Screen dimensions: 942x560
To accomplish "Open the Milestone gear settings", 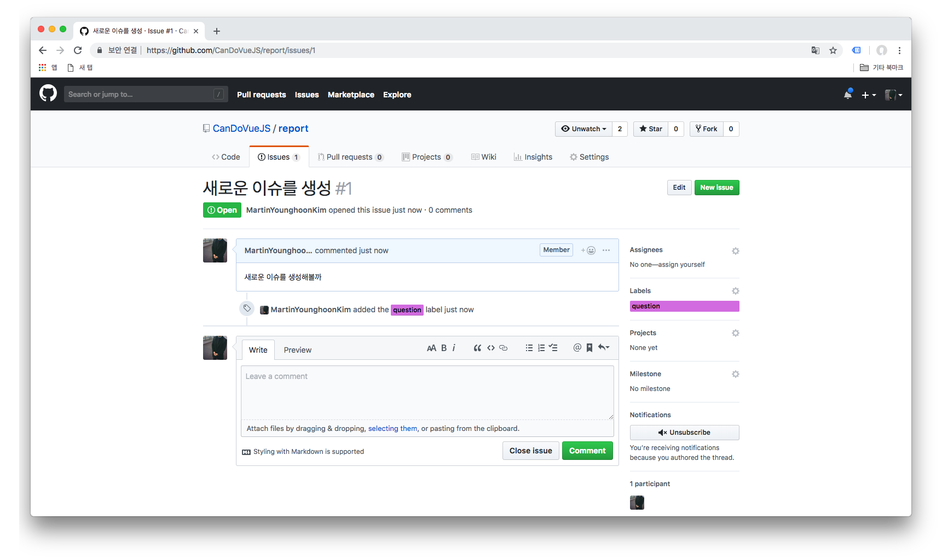I will pyautogui.click(x=736, y=374).
